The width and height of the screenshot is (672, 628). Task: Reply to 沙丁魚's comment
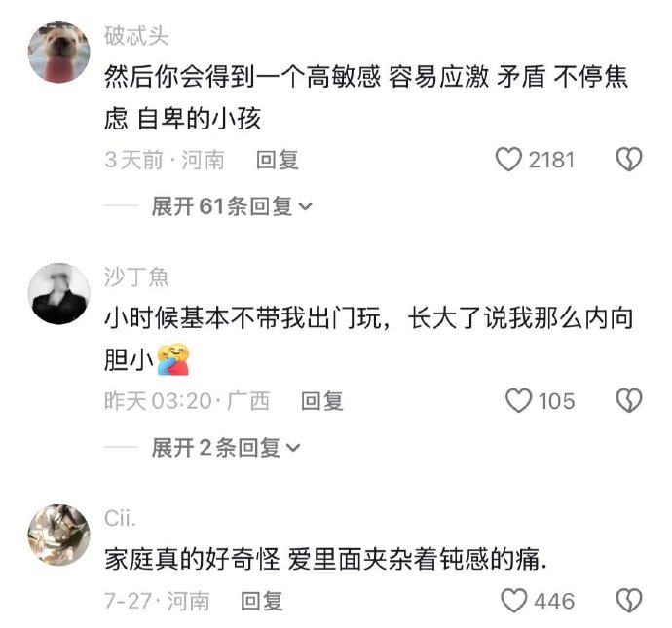point(321,401)
